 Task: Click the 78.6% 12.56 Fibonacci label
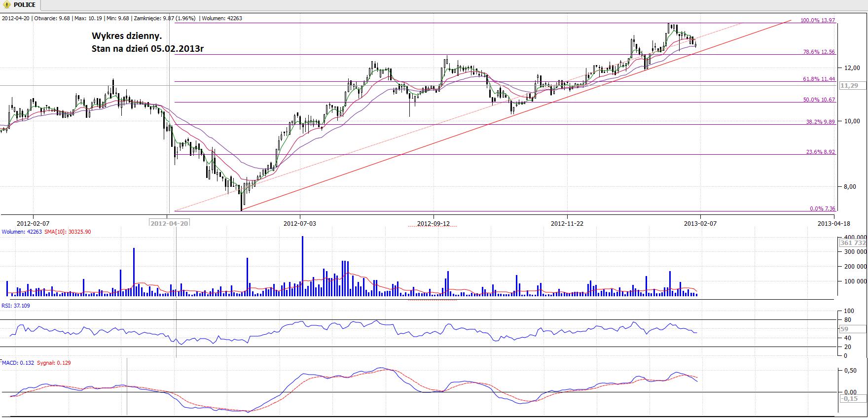819,52
